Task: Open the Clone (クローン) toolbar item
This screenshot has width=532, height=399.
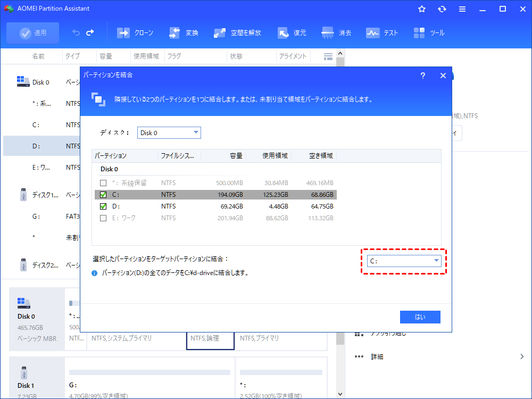Action: click(135, 33)
